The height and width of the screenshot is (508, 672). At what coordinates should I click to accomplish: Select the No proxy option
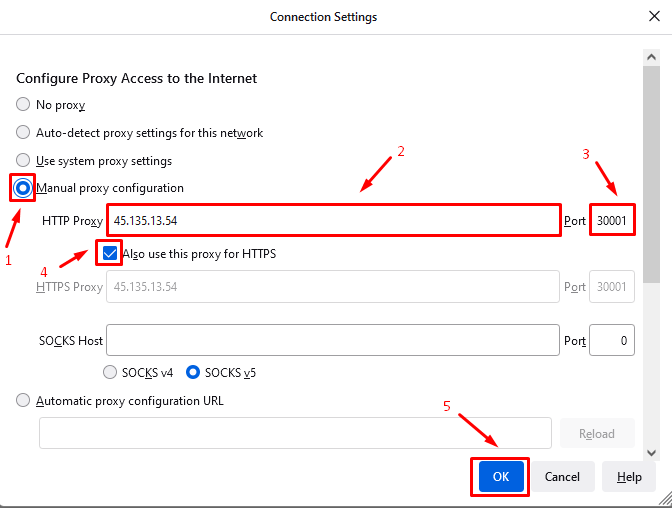tap(23, 104)
